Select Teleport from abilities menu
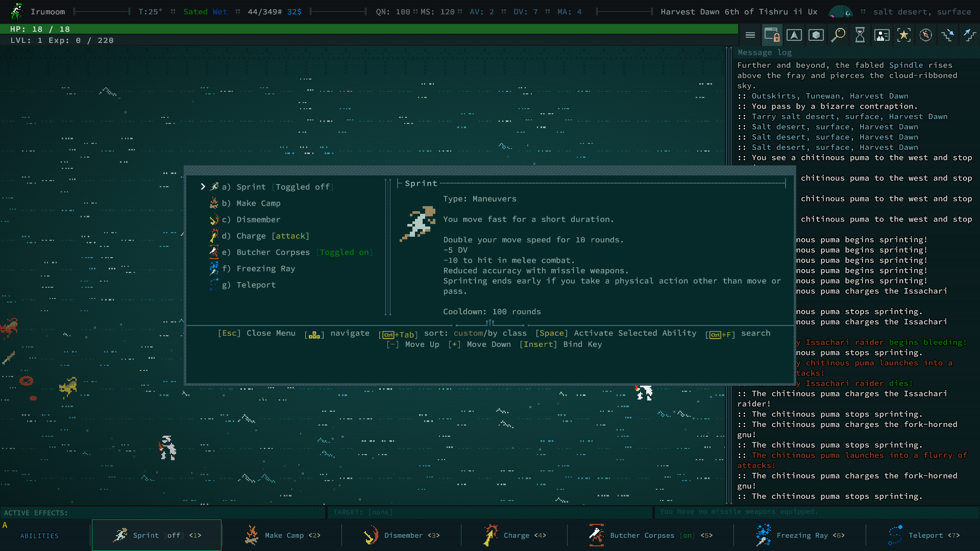 coord(256,284)
